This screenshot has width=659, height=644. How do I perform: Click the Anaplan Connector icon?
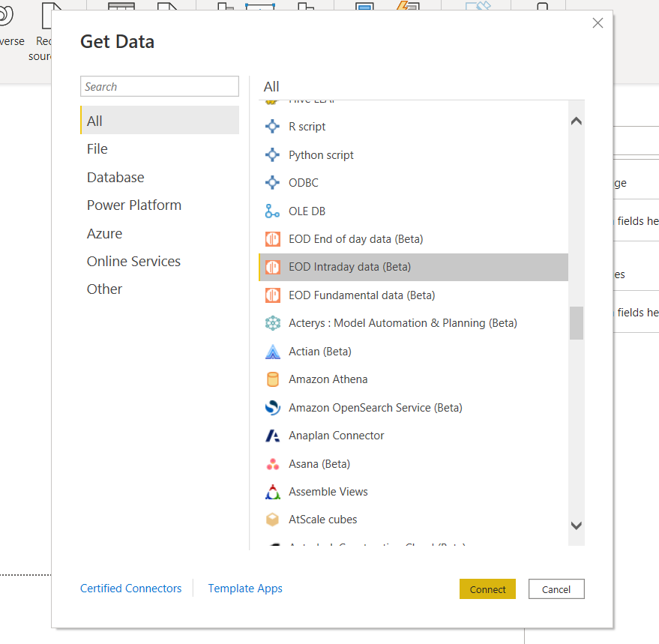(x=272, y=436)
